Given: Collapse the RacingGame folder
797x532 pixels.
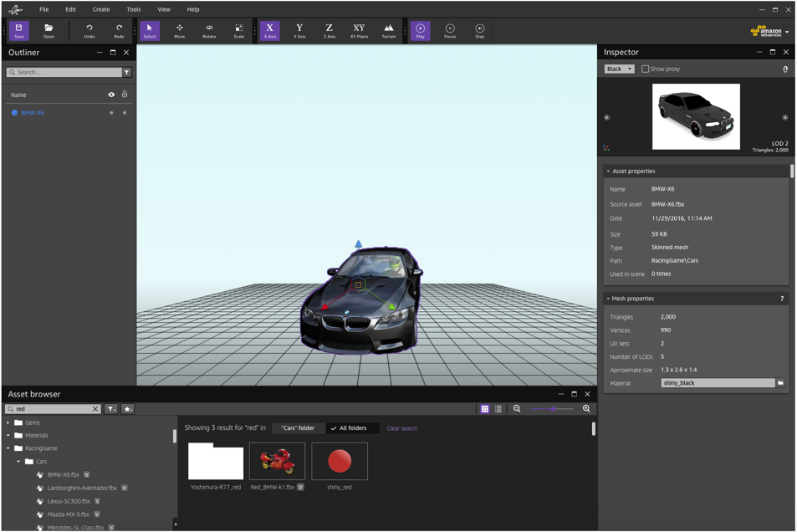Looking at the screenshot, I should point(8,448).
